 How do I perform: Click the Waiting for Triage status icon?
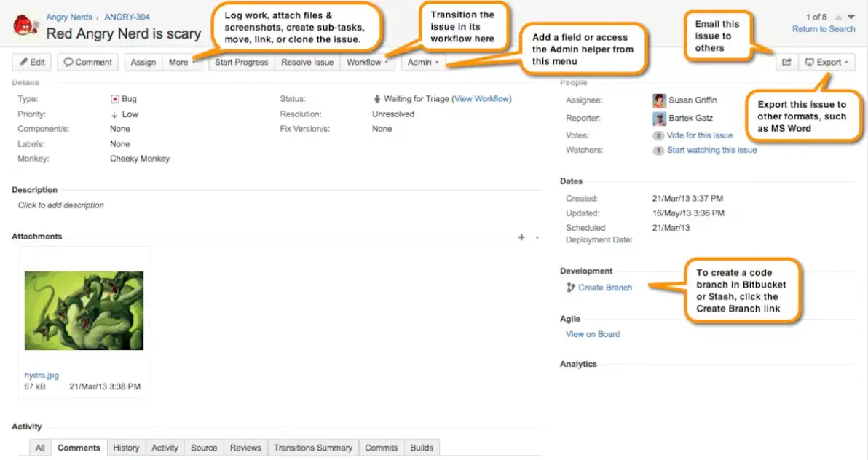[377, 99]
